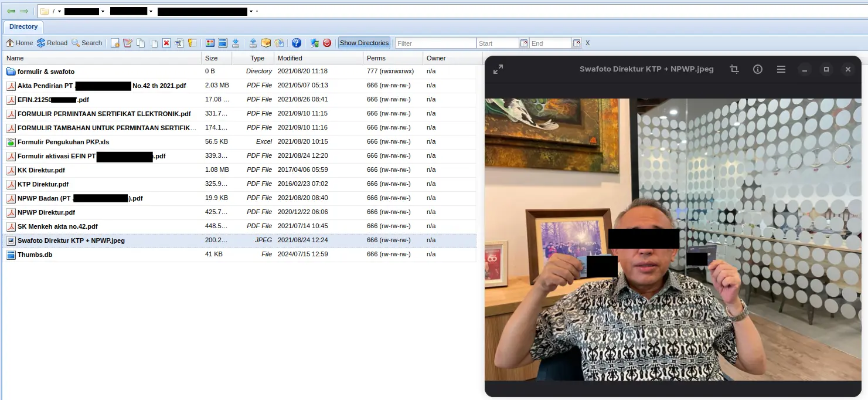The image size is (868, 400).
Task: Sort by the Size column header
Action: (x=217, y=58)
